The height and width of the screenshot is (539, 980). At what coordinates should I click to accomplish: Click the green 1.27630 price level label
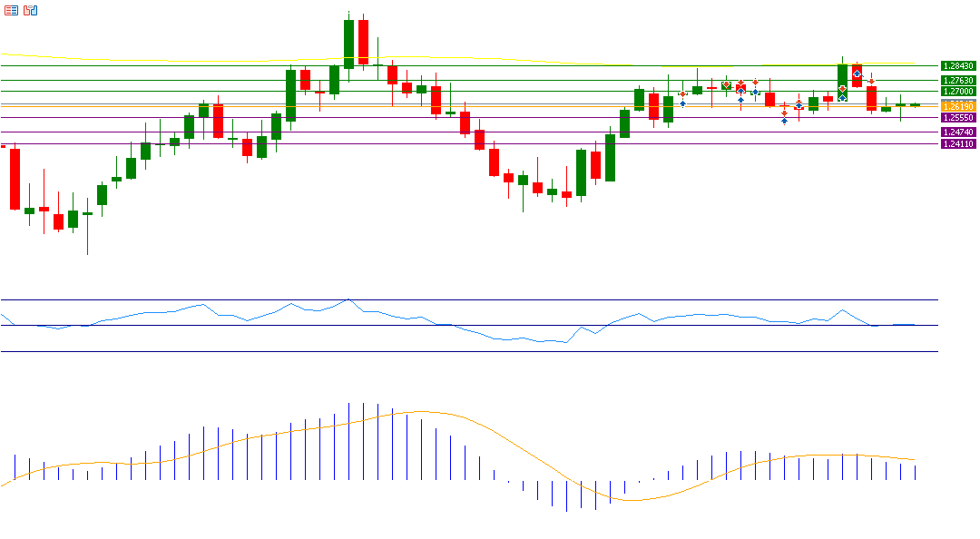tap(958, 81)
